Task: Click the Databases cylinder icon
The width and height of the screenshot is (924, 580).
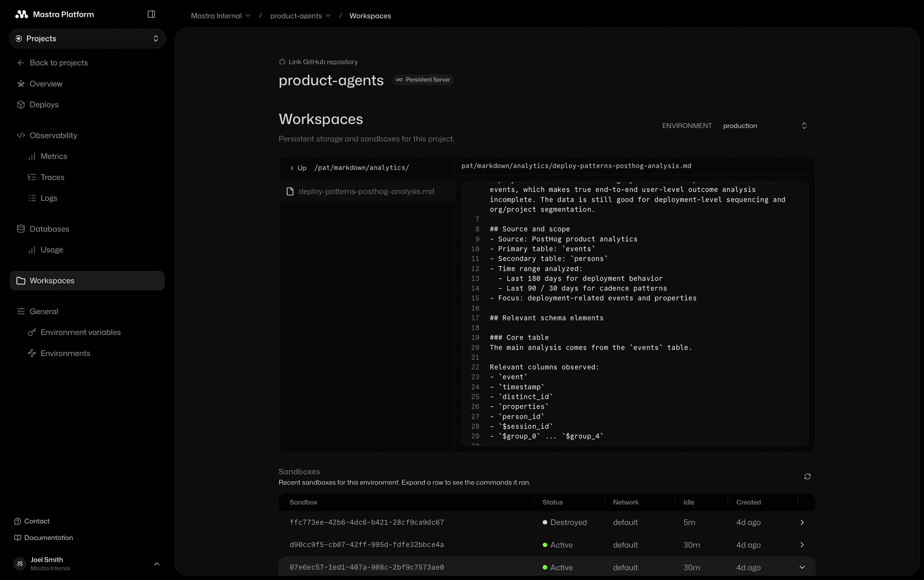Action: tap(21, 229)
